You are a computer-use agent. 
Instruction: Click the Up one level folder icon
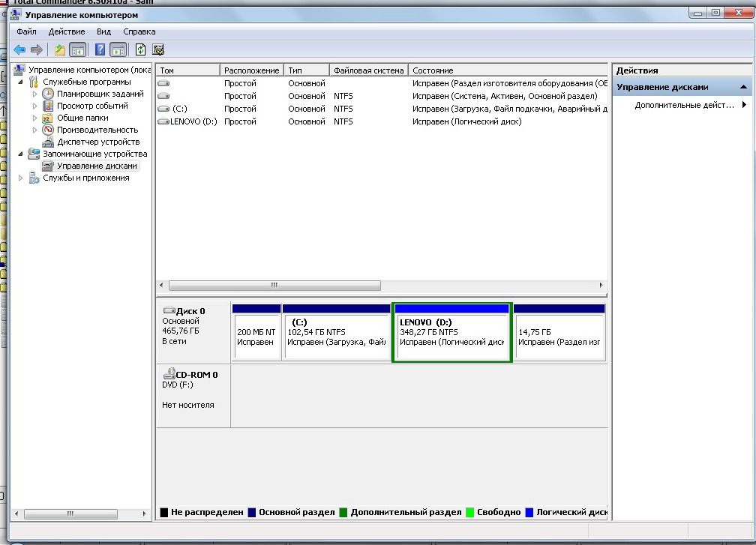(59, 49)
